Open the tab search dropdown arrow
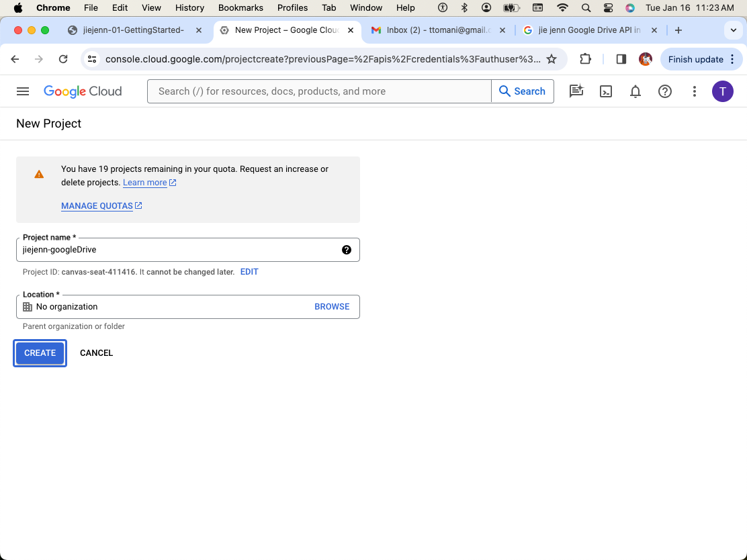 [734, 30]
